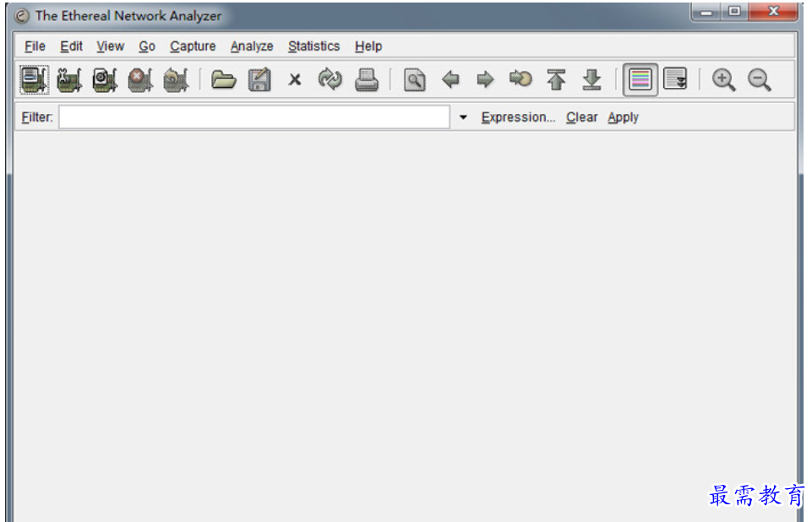Open the list of capture interfaces
The image size is (812, 522).
(34, 79)
